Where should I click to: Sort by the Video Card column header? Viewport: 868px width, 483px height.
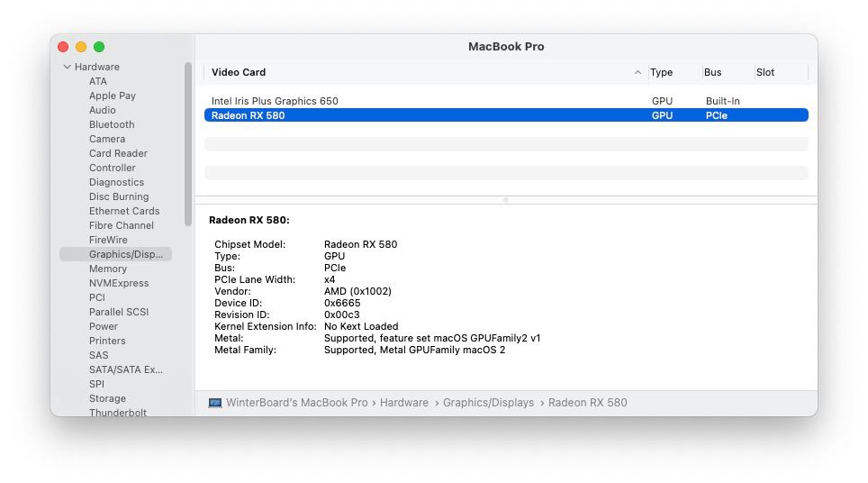(x=239, y=72)
